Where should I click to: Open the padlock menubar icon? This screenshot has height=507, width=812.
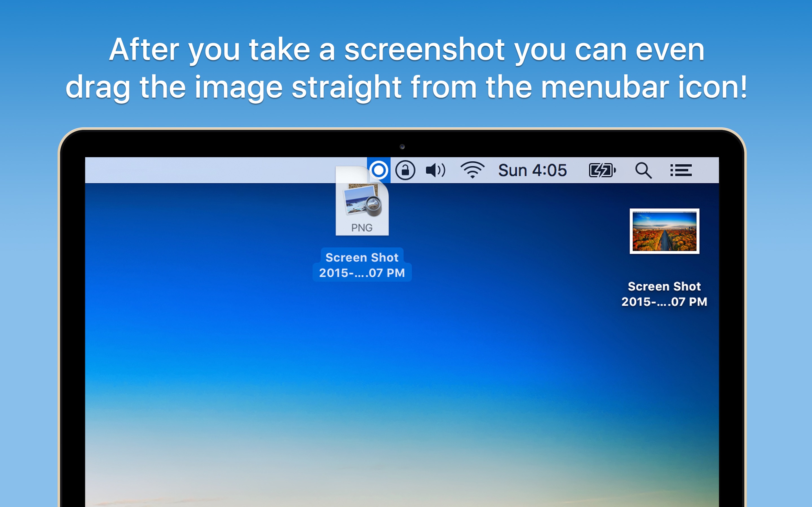point(405,170)
